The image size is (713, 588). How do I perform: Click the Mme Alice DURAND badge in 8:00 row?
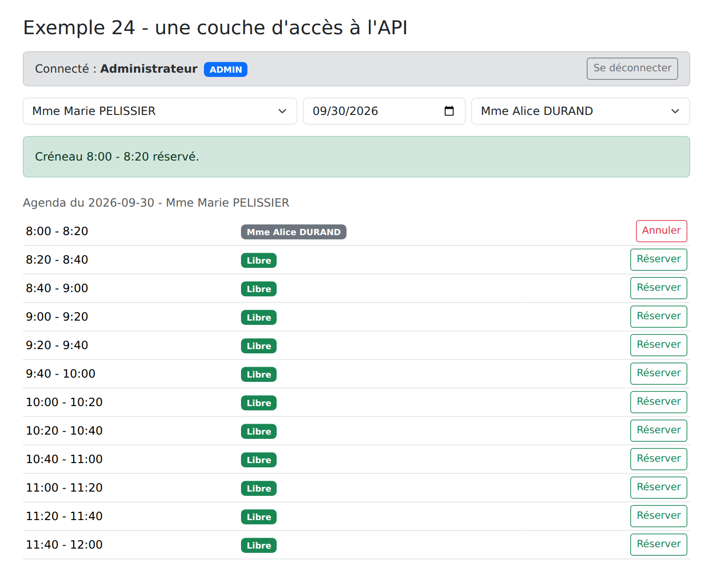point(293,232)
